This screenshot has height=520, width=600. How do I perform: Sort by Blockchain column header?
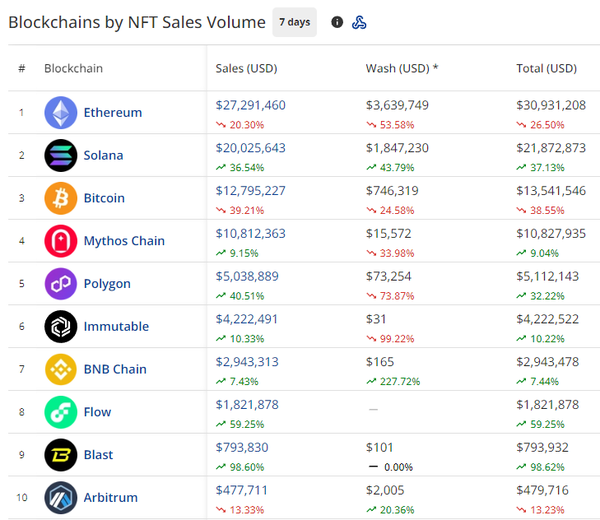73,68
